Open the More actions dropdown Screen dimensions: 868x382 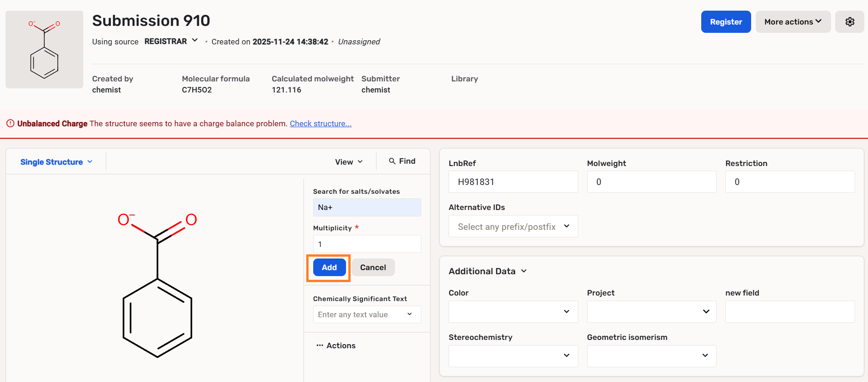[793, 22]
